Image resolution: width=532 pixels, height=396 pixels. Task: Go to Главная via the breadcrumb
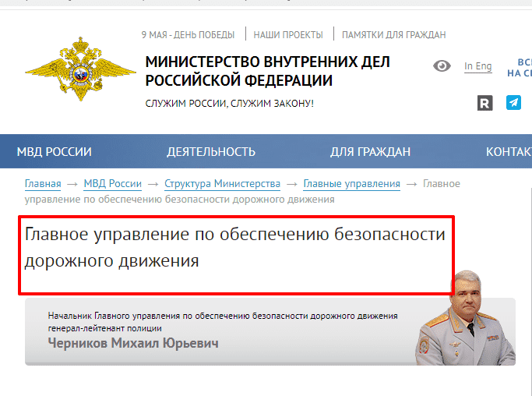click(x=43, y=184)
